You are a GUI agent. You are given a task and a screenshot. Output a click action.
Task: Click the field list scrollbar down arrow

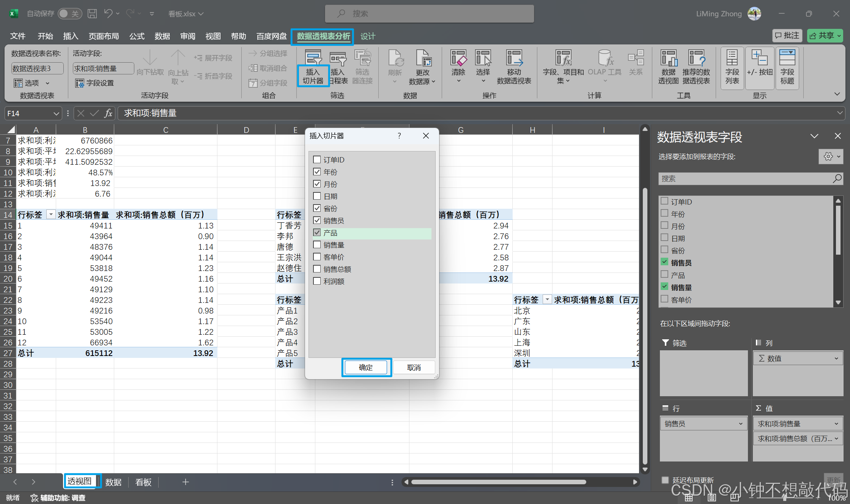pos(838,302)
